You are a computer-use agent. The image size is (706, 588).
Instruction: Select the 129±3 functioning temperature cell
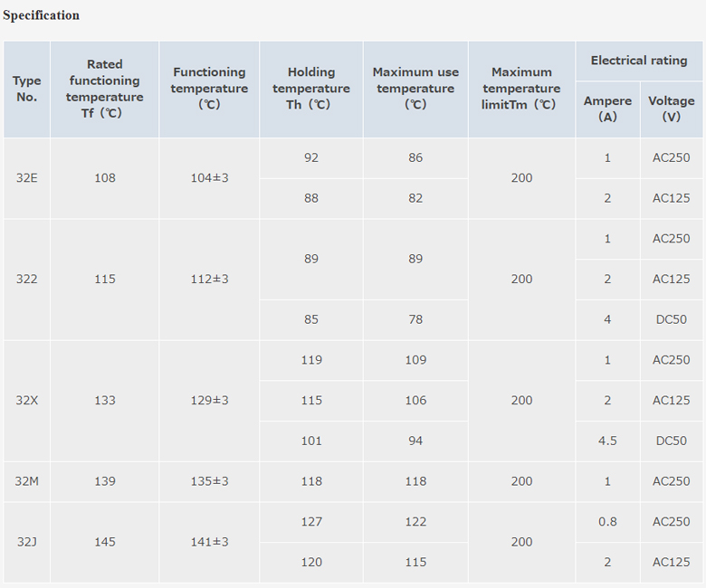pyautogui.click(x=209, y=401)
